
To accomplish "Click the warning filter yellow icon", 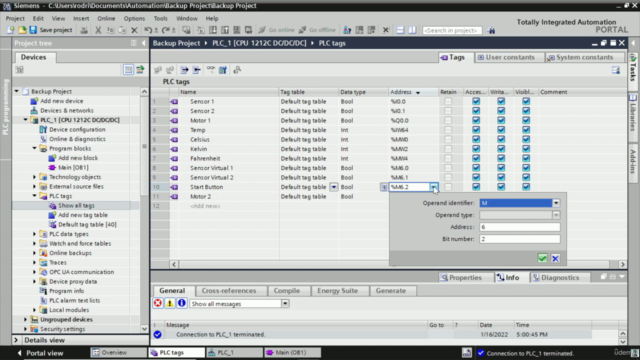I will pyautogui.click(x=169, y=303).
